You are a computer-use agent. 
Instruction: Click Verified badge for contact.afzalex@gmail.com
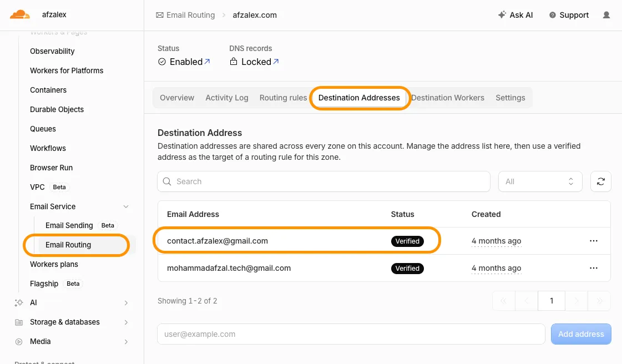click(x=407, y=241)
